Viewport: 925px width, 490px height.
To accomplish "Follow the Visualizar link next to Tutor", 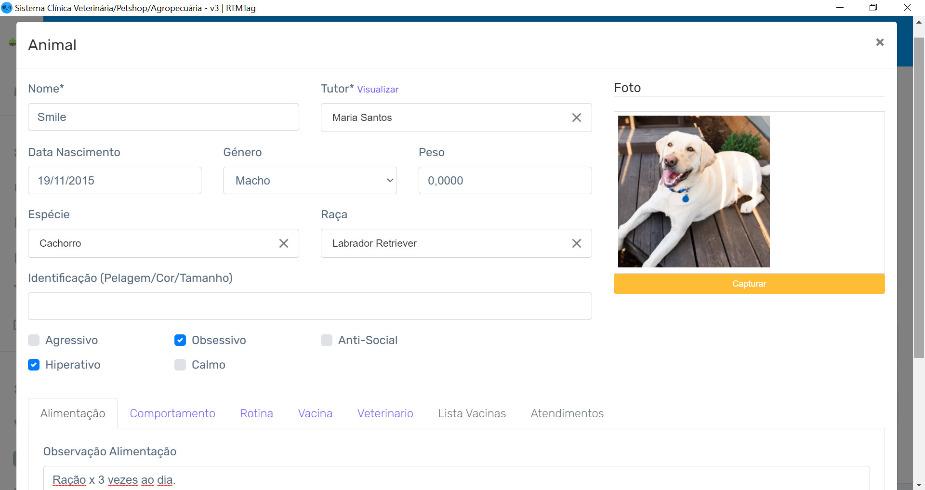I will coord(378,90).
